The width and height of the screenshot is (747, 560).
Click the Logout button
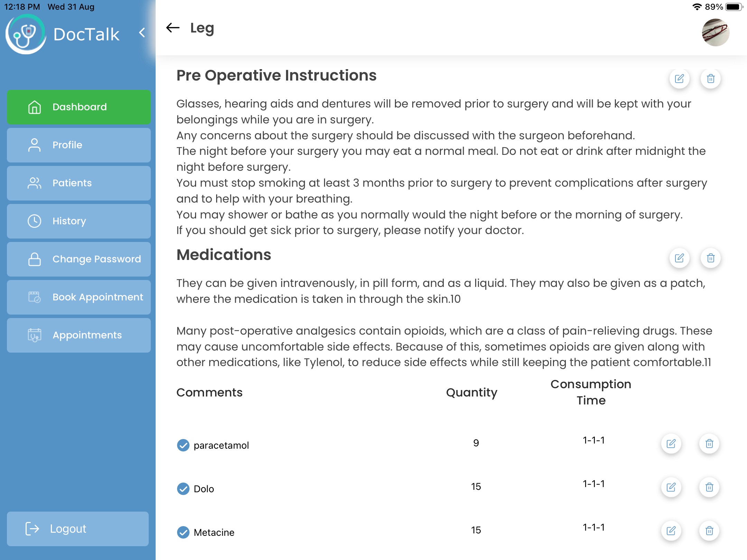[x=78, y=529]
